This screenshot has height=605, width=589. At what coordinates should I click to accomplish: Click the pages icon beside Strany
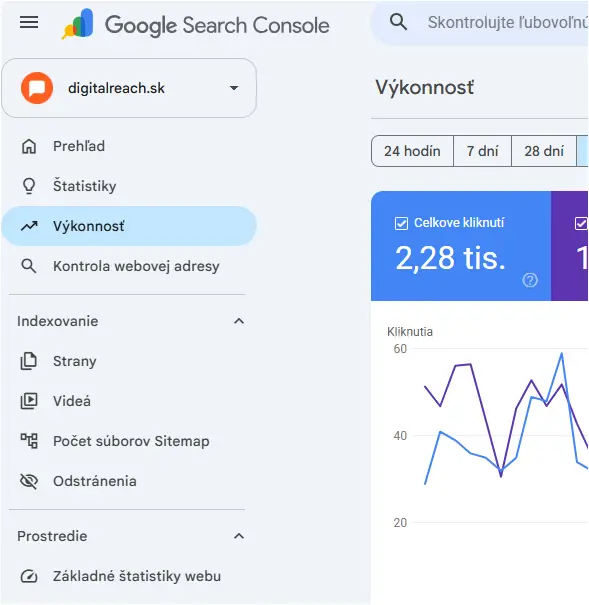tap(29, 361)
